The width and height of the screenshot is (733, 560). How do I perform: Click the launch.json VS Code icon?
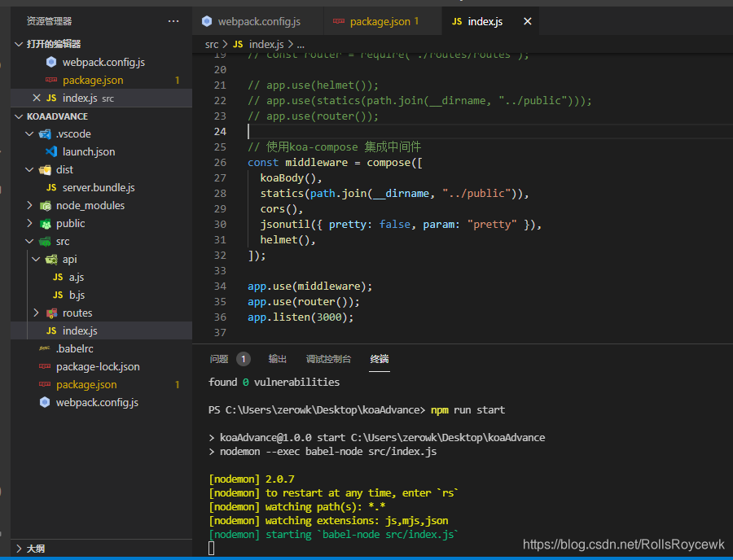click(51, 151)
